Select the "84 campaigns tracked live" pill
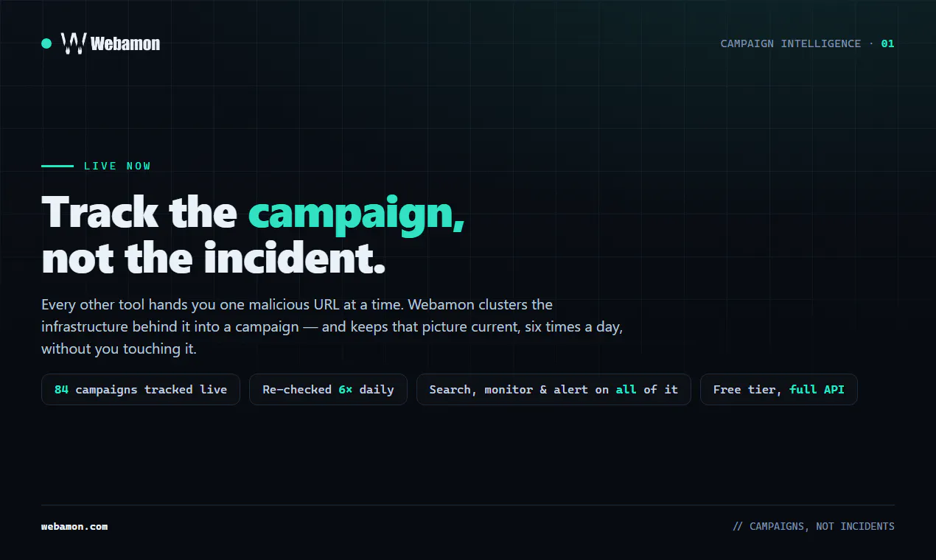 [x=141, y=389]
